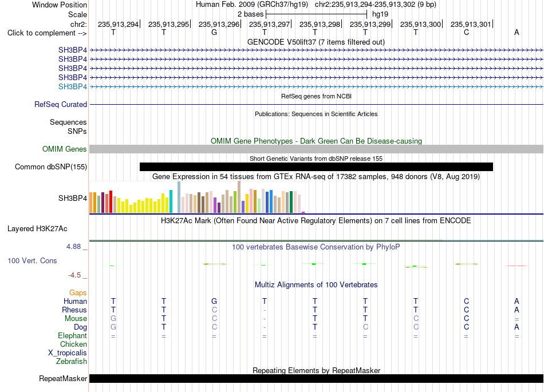
Task: Click the Sequences publications label
Action: point(68,122)
